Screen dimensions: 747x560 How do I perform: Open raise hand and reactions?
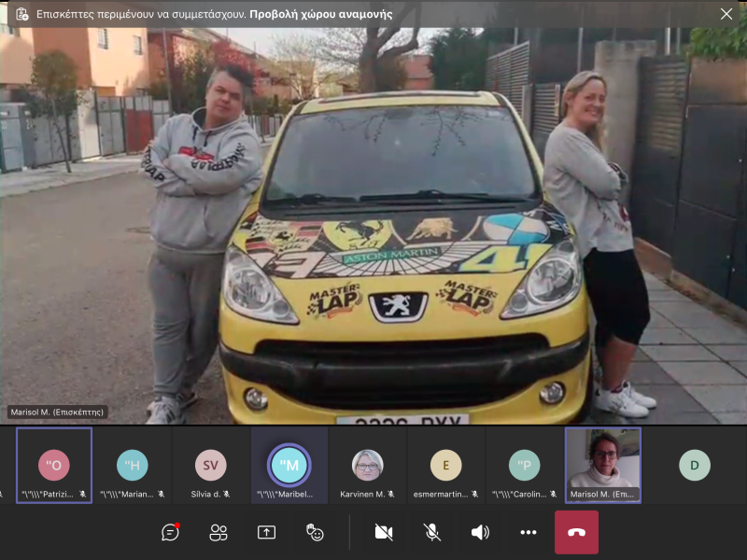[x=315, y=532]
